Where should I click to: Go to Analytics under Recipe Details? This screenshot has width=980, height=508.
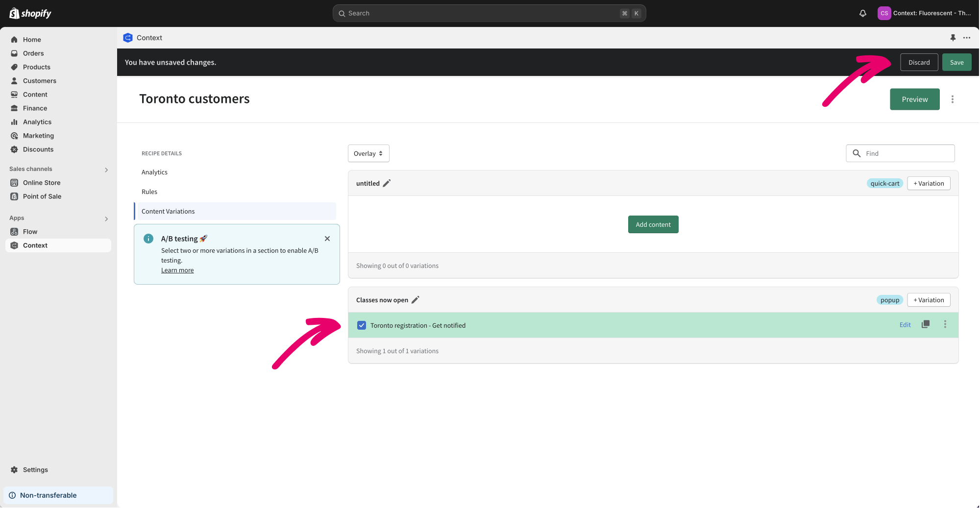(x=154, y=172)
